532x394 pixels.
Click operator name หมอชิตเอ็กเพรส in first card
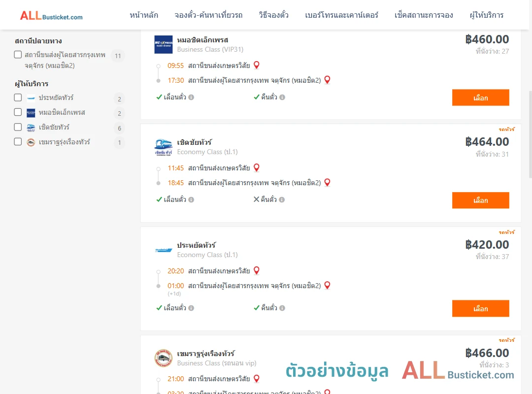click(202, 40)
